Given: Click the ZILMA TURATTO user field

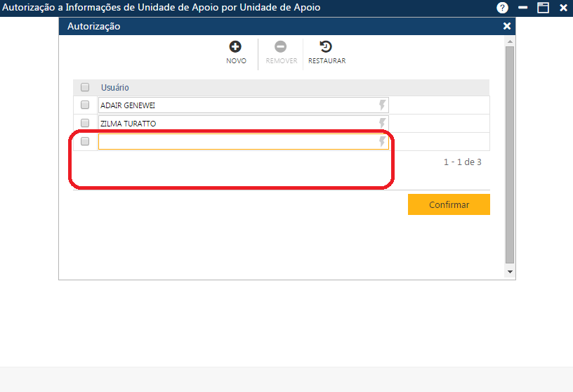Looking at the screenshot, I should (236, 124).
